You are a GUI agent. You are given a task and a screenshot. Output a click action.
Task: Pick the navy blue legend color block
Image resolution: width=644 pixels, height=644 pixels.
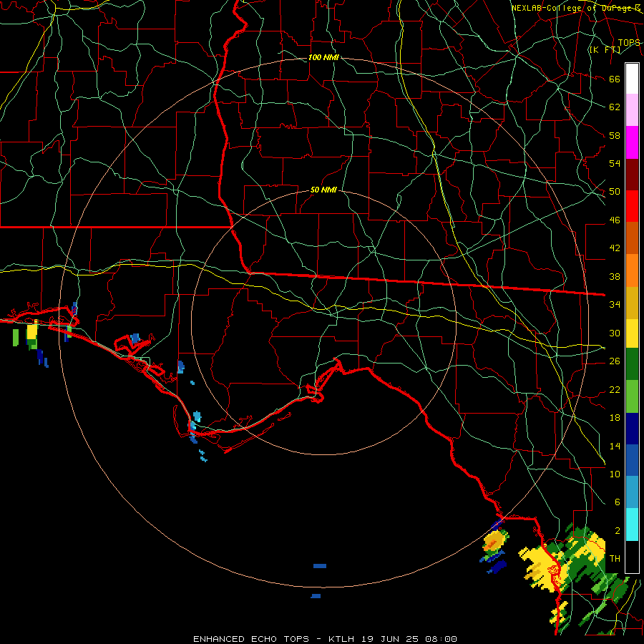[x=632, y=429]
